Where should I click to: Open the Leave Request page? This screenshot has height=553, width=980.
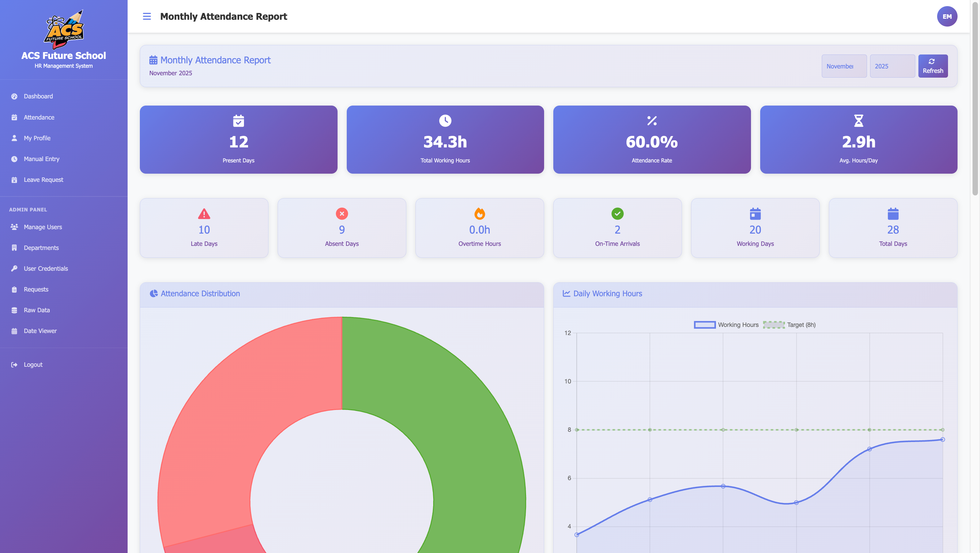[43, 180]
